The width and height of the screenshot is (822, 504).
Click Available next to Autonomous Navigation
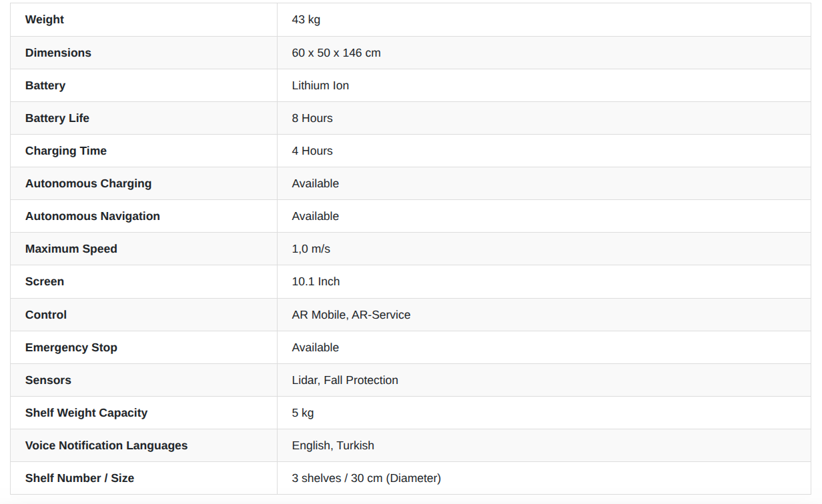(316, 216)
